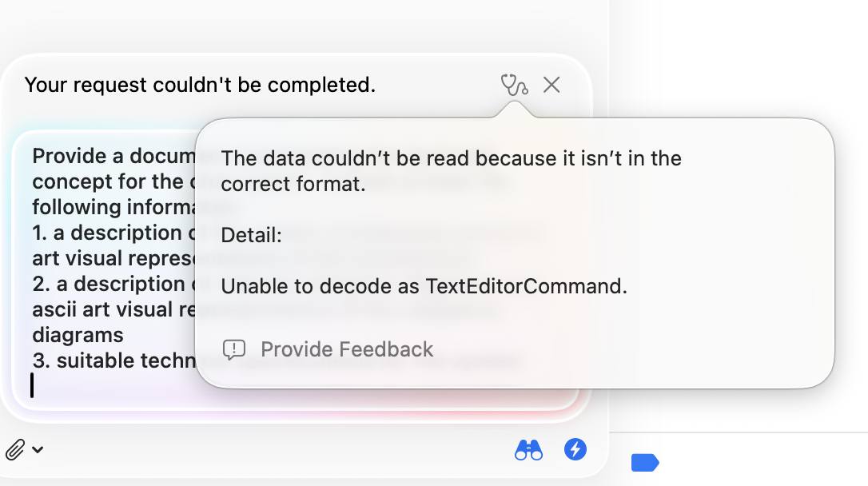Expand the chevron next to the paperclip
The width and height of the screenshot is (868, 486).
[x=38, y=450]
